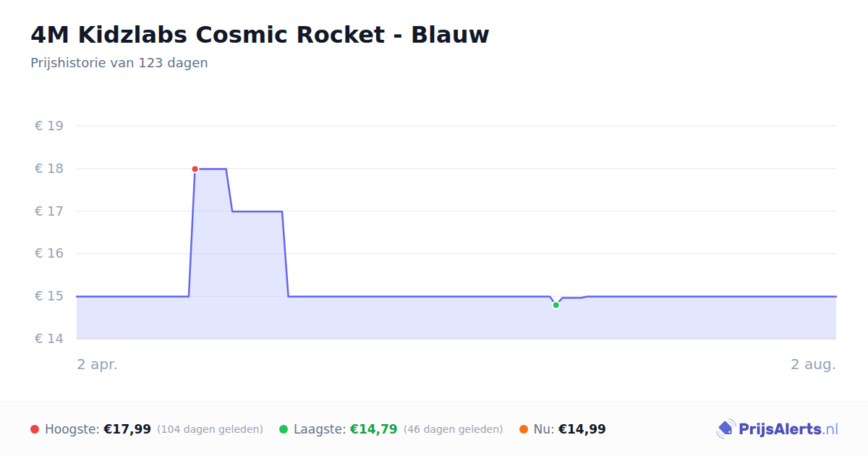Click the lowest price value €14,79
Viewport: 868px width, 456px height.
[374, 429]
